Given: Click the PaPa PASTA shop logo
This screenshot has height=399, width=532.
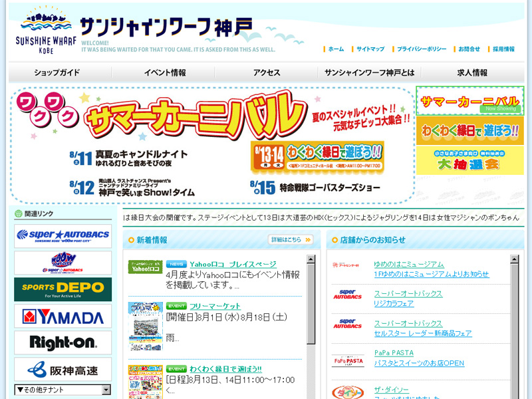Looking at the screenshot, I should pos(348,360).
